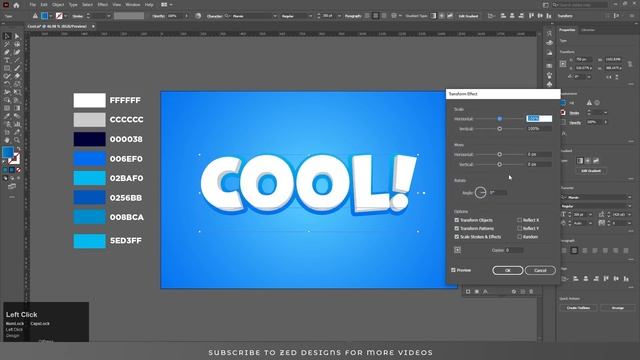Adjust the Scale Horizontal slider handle
Image resolution: width=640 pixels, height=360 pixels.
500,118
